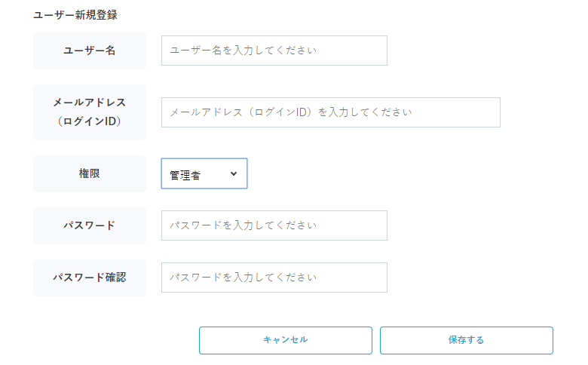Click the メールアドレス（ログインID）を入力してください placeholder
This screenshot has width=588, height=365.
291,112
